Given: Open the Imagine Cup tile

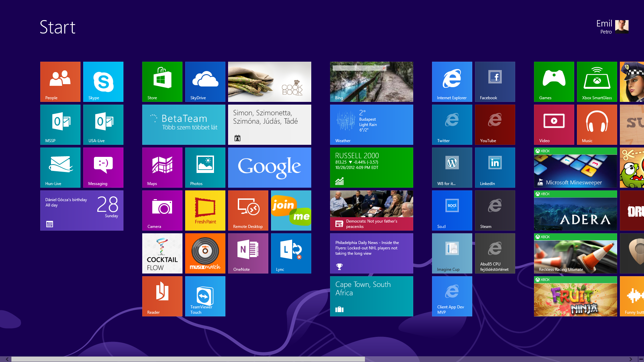Looking at the screenshot, I should [x=452, y=253].
